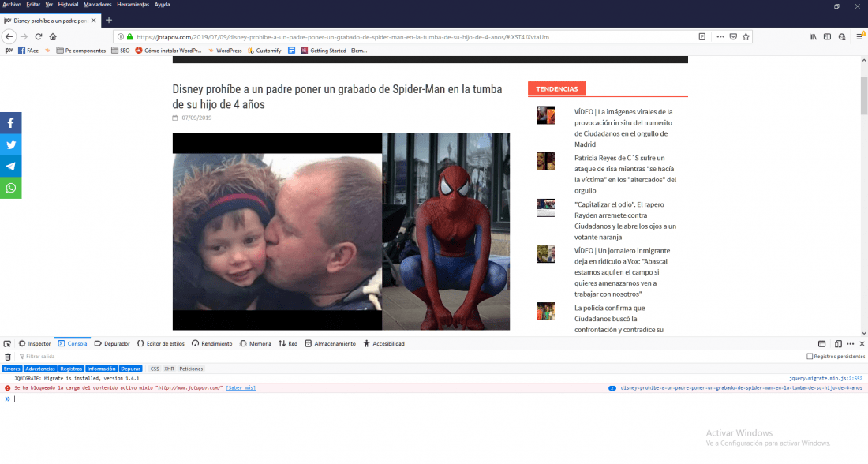The image size is (868, 464).
Task: Switch to the Depurador devtools tab
Action: coord(112,344)
